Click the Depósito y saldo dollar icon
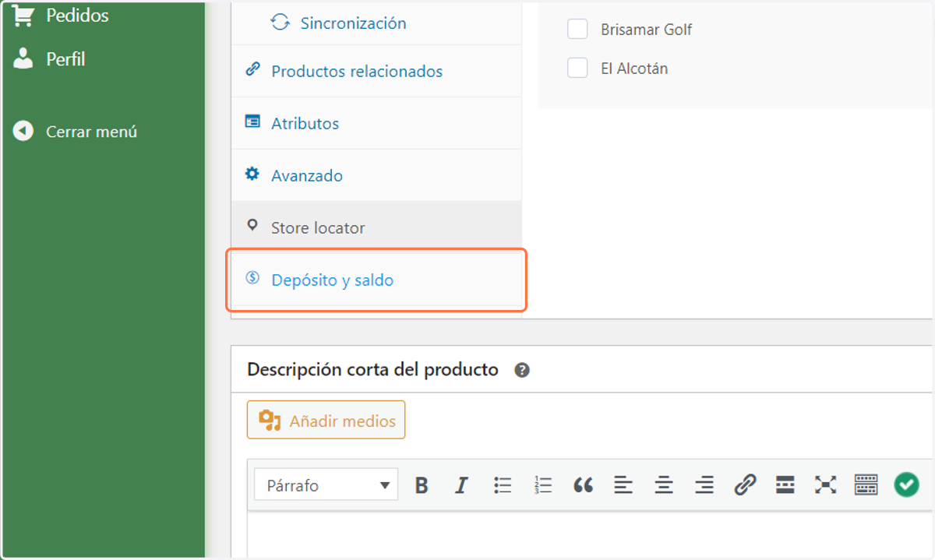The image size is (935, 560). pos(252,277)
